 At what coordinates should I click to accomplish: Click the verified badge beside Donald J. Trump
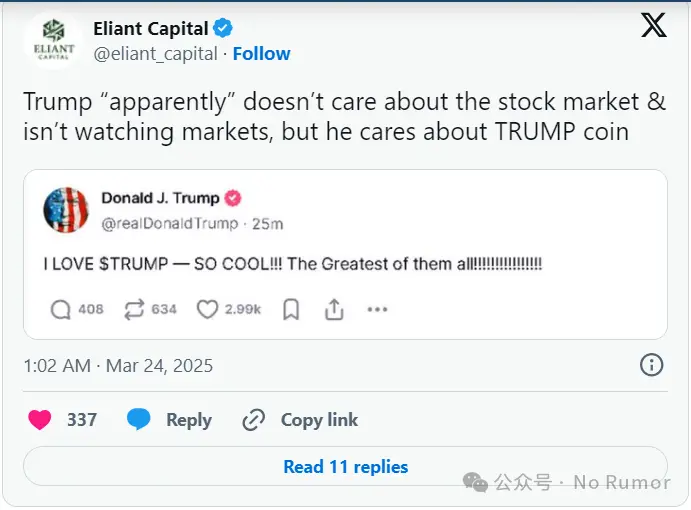pos(233,198)
